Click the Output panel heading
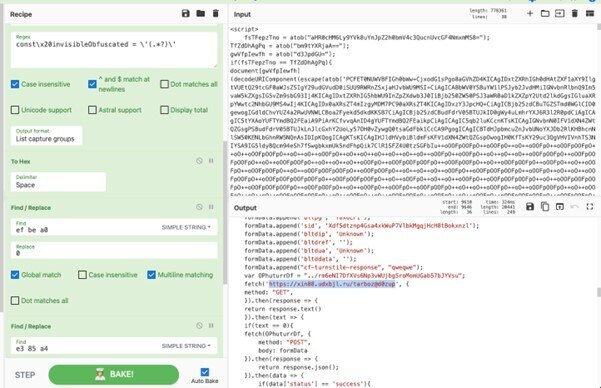This screenshot has height=388, width=601. click(x=245, y=208)
